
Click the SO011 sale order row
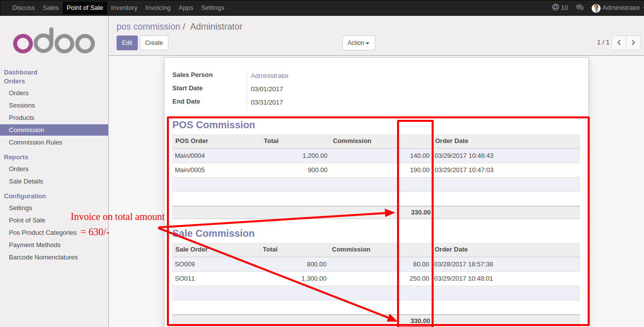click(376, 279)
